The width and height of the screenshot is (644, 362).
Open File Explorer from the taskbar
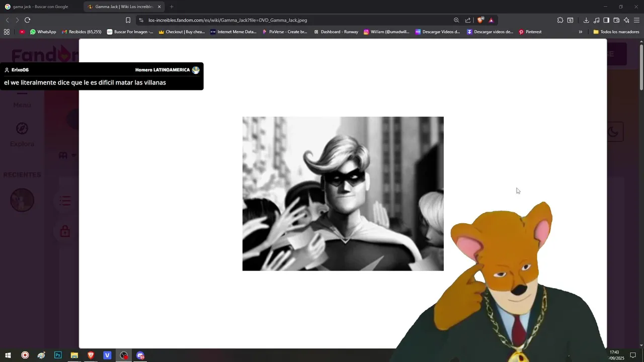(x=74, y=355)
